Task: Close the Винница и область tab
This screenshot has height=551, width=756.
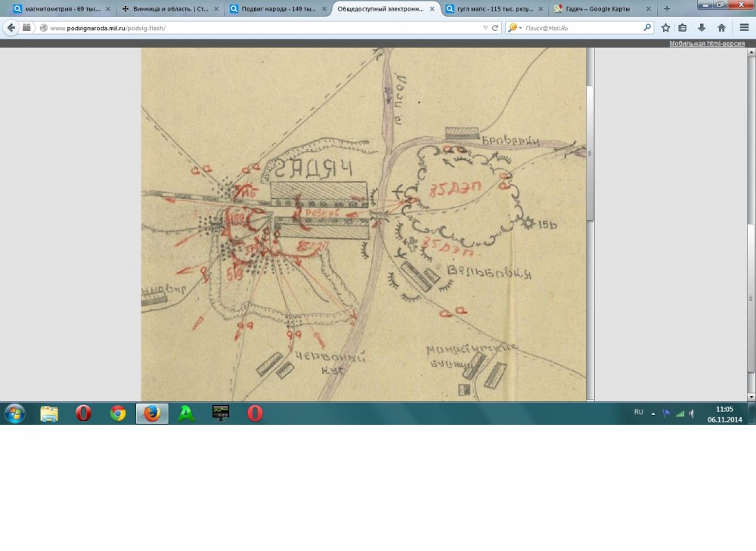Action: point(216,8)
